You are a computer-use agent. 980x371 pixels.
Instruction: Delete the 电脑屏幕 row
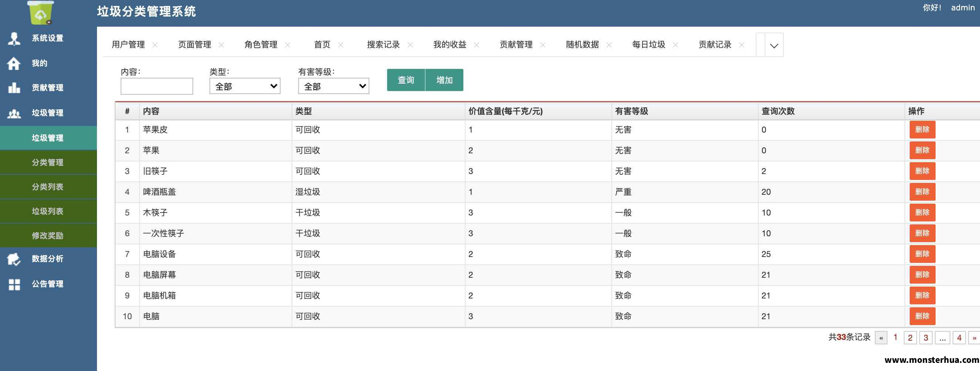[922, 275]
